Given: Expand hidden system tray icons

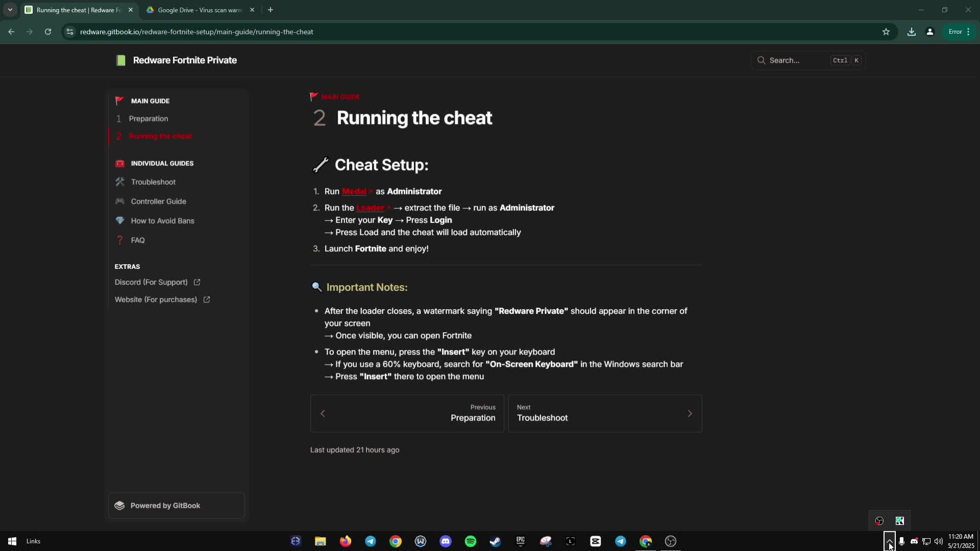Looking at the screenshot, I should pos(890,541).
